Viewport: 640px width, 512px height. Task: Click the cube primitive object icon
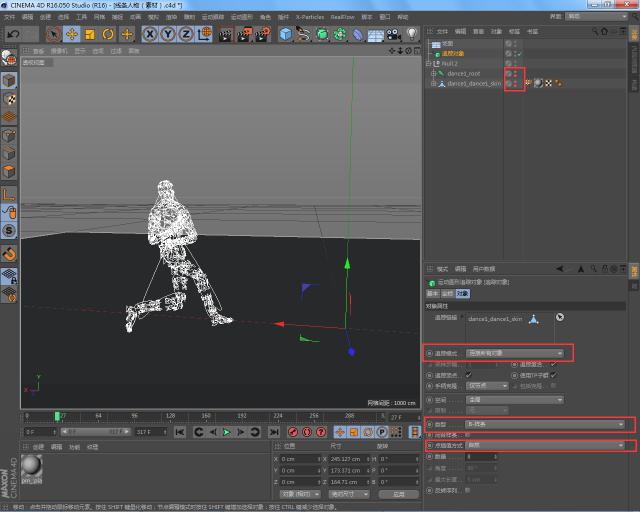286,34
